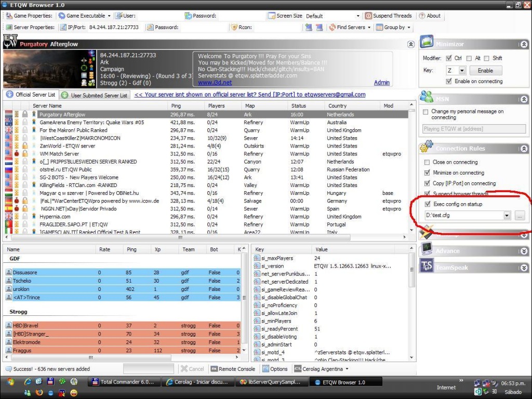Screen dimensions: 532x399
Task: Open the Screen Size Default dropdown
Action: 358,16
